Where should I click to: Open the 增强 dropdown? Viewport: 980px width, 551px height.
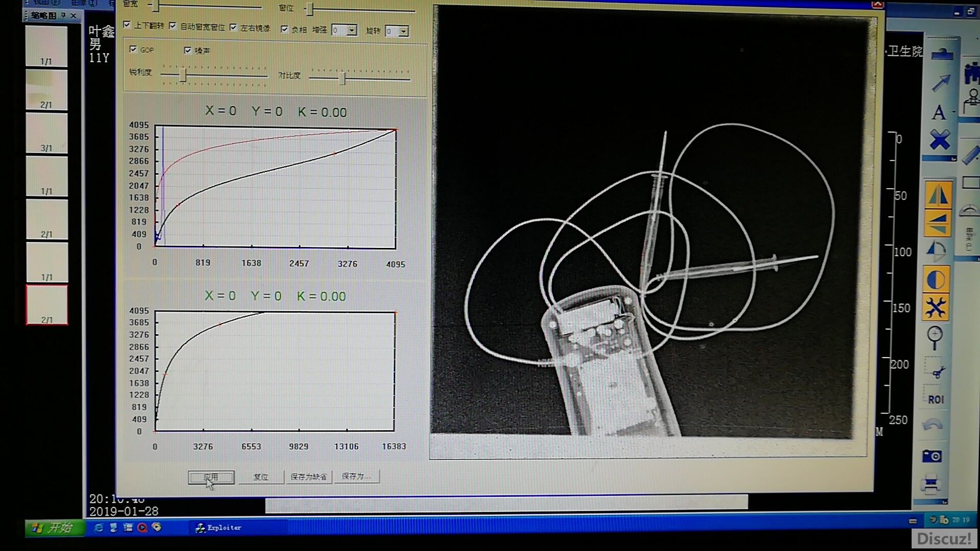click(x=352, y=31)
